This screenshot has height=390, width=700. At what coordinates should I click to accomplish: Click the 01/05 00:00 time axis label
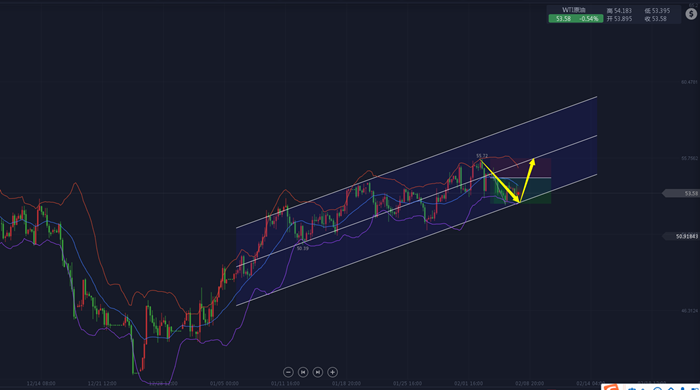(x=224, y=383)
